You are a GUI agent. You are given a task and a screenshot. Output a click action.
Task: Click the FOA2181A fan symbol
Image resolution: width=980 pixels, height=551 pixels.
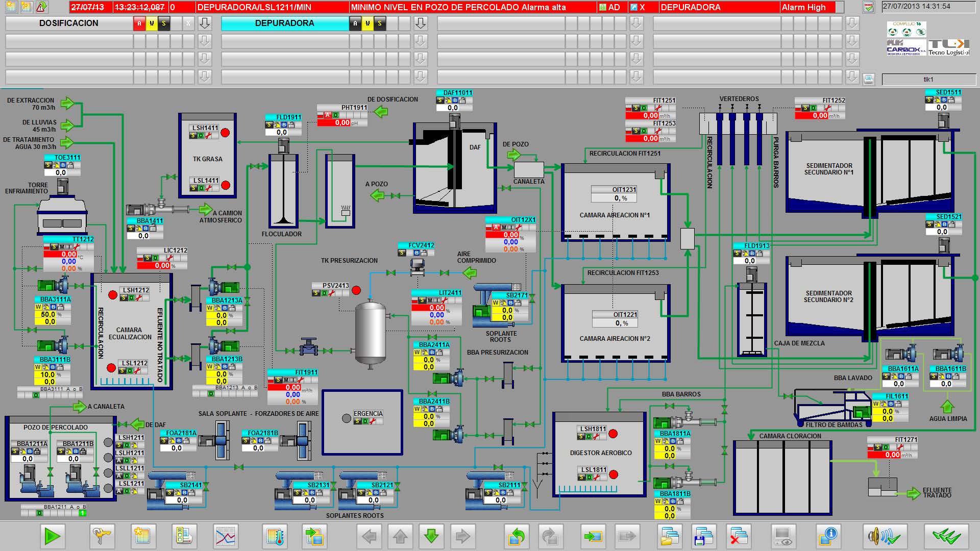coord(214,440)
